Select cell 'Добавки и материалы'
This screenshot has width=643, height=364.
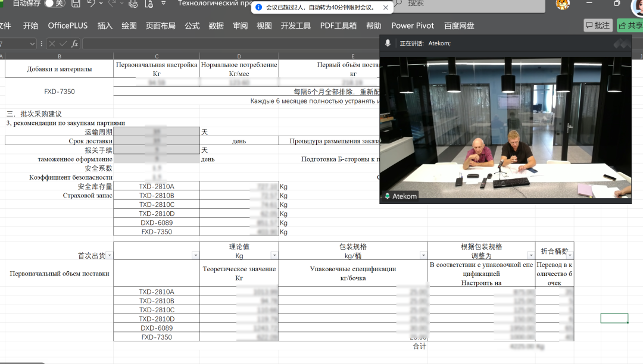pyautogui.click(x=59, y=69)
